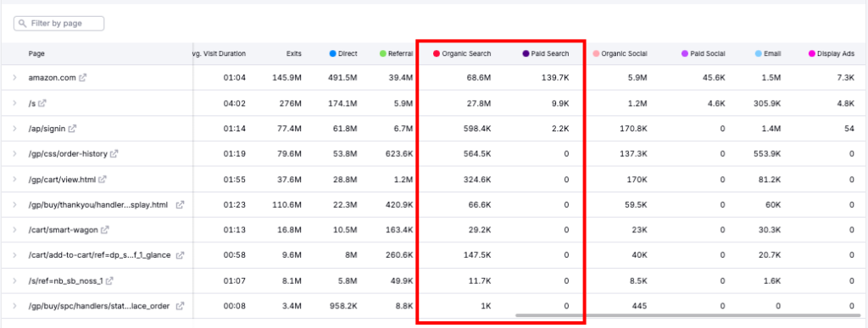Sort by Paid Social column header
Screen dimensions: 868x328
click(708, 53)
